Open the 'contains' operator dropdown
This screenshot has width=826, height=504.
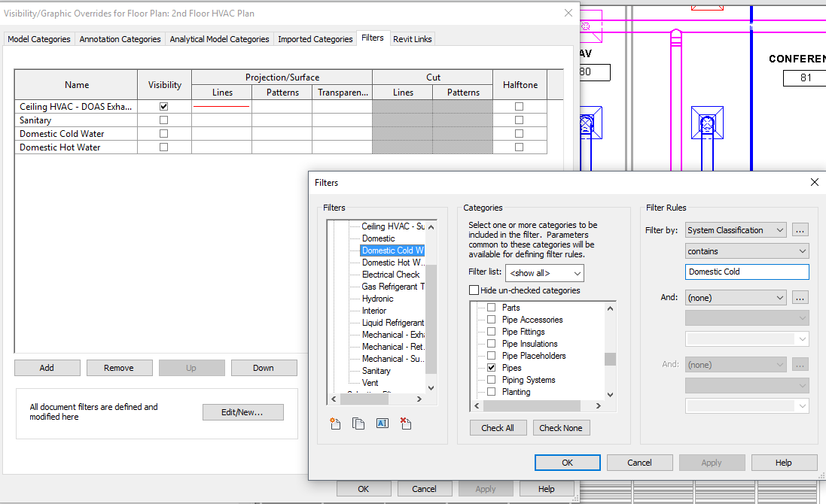pyautogui.click(x=747, y=251)
